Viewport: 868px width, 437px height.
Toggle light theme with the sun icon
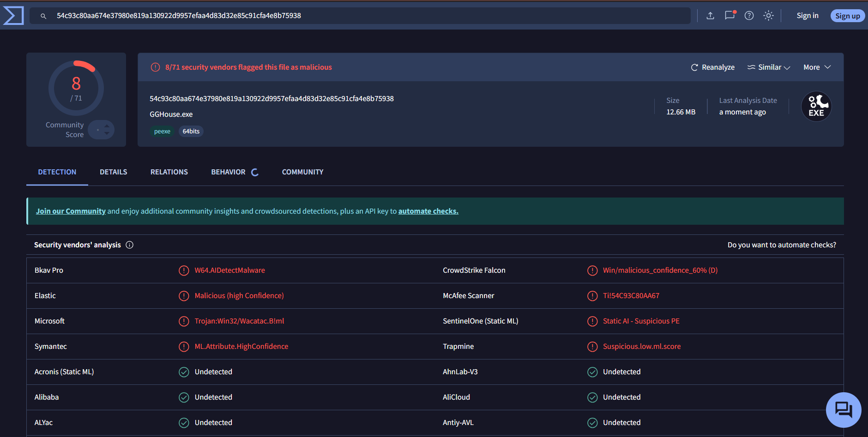pos(768,15)
